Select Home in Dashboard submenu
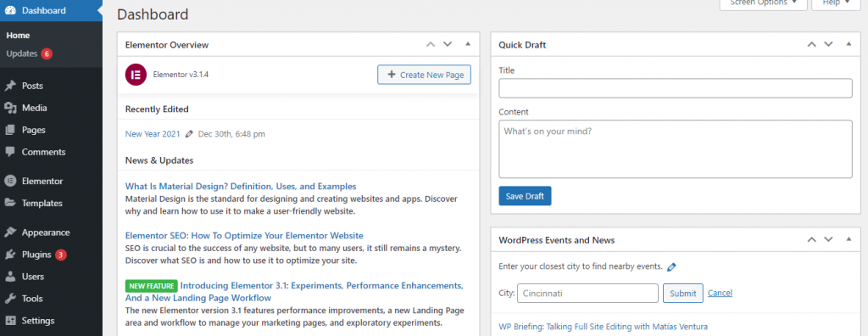This screenshot has height=336, width=868. coord(19,36)
